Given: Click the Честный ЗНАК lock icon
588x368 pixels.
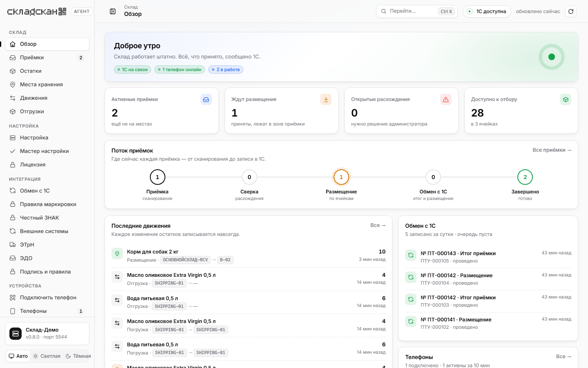Looking at the screenshot, I should pos(13,218).
